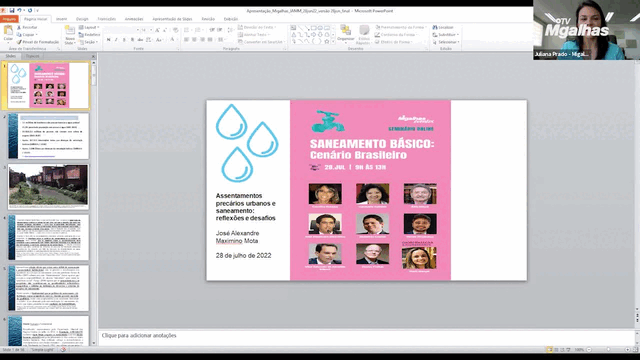Start slide show from status bar icon

pyautogui.click(x=568, y=350)
